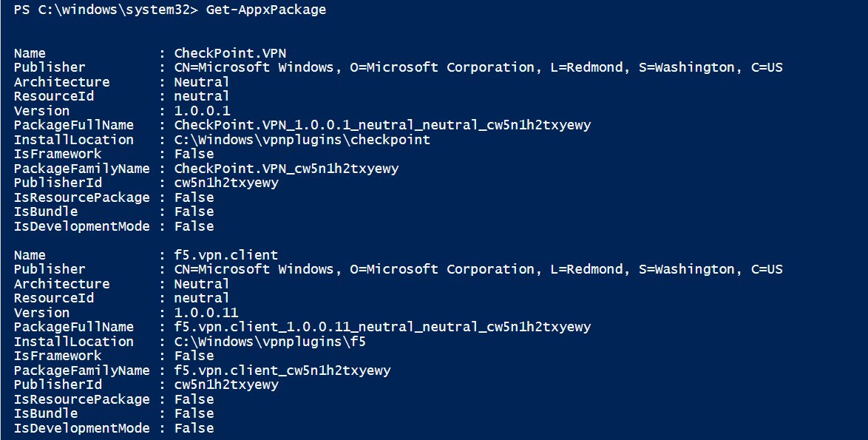Click the first Architecture Neutral value

[202, 82]
